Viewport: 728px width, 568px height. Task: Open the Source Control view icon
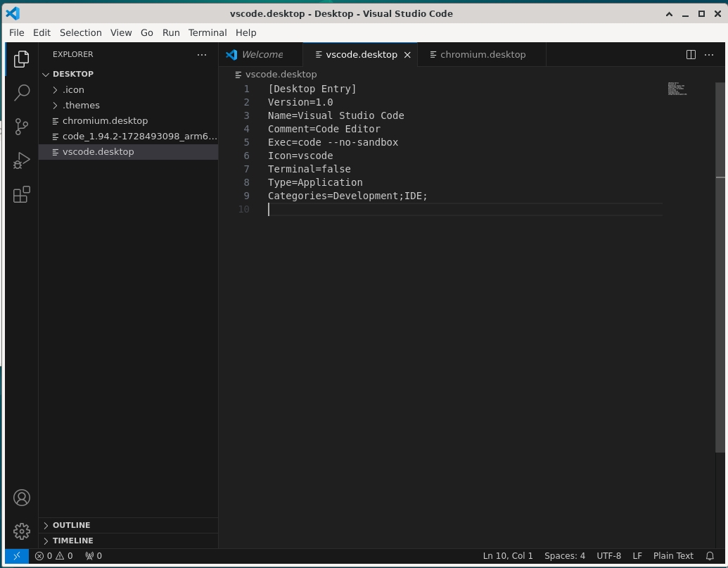[21, 126]
